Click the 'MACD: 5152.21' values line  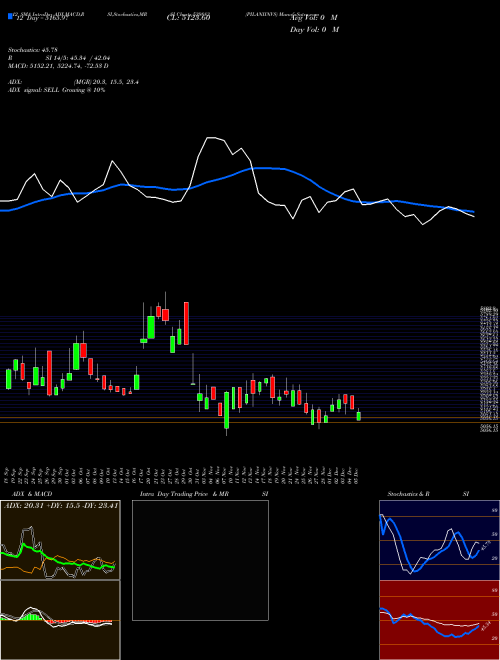tap(58, 66)
